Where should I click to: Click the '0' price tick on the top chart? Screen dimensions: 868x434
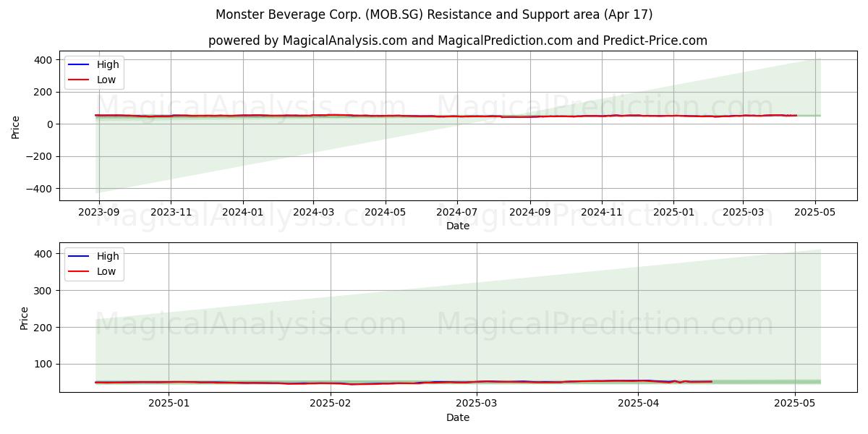point(51,124)
